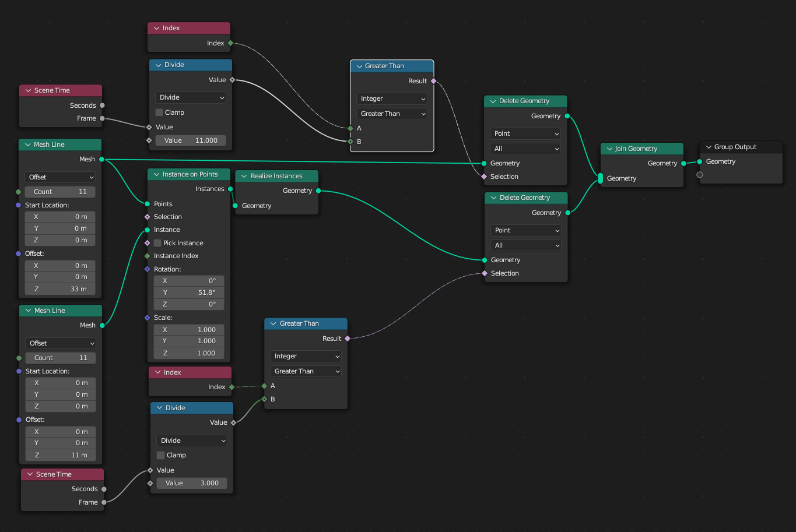Image resolution: width=796 pixels, height=532 pixels.
Task: Enable Clamp in Divide node with Value 11.000
Action: [x=159, y=112]
